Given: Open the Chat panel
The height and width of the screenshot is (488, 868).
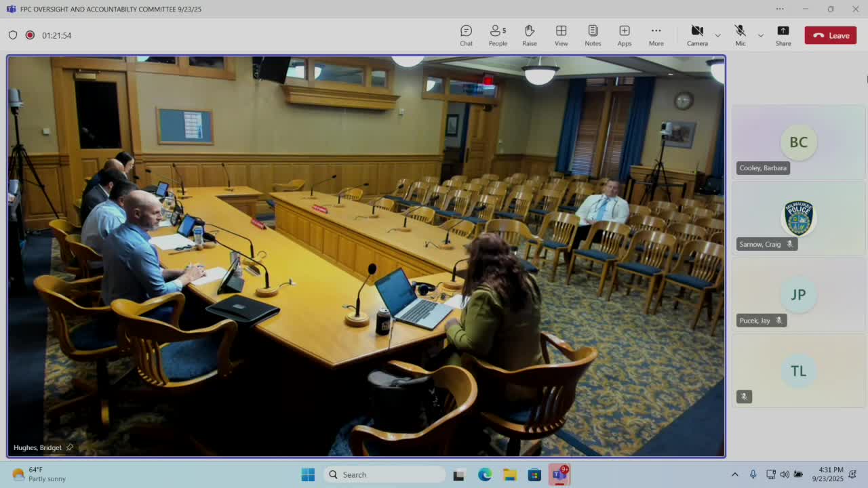Looking at the screenshot, I should pos(466,35).
